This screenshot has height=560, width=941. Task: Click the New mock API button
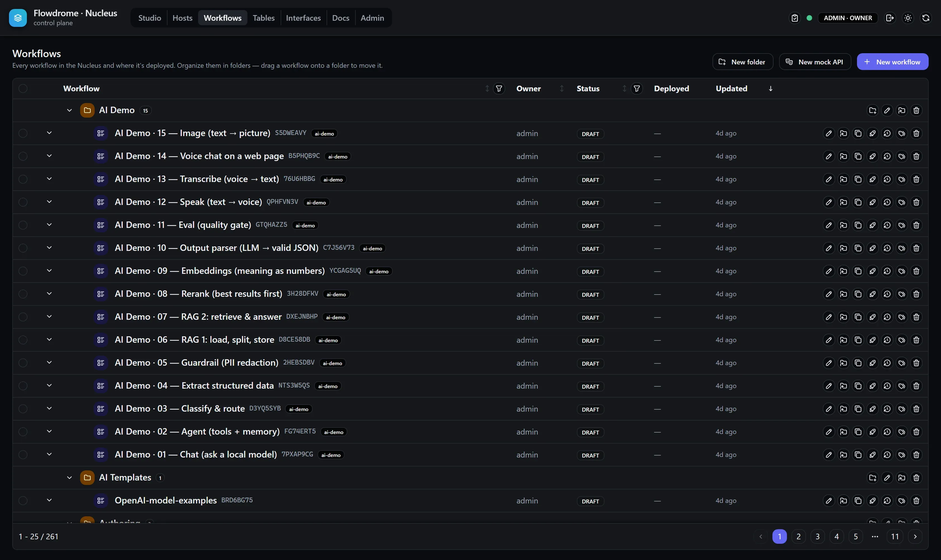point(815,62)
